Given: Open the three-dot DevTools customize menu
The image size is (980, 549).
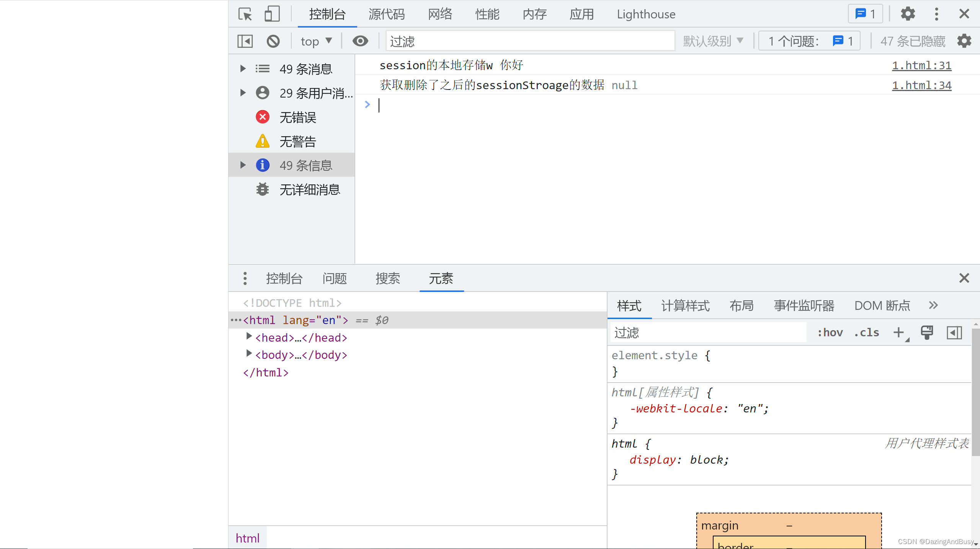Looking at the screenshot, I should tap(936, 14).
